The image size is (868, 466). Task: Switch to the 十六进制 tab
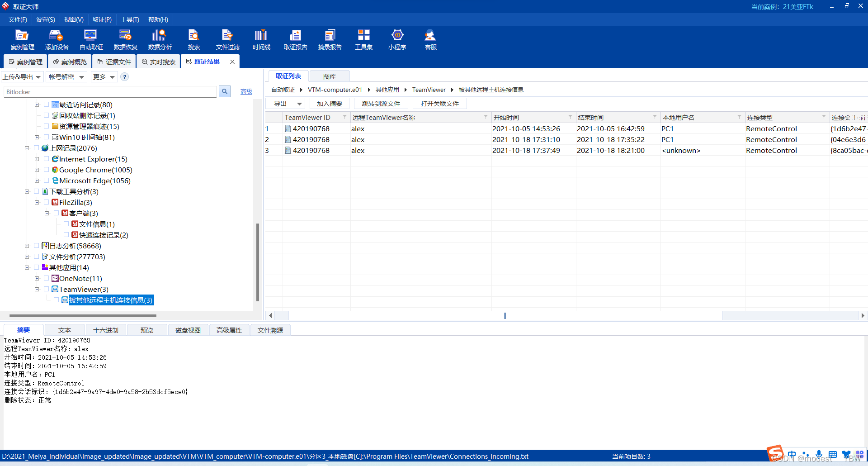[x=106, y=330]
